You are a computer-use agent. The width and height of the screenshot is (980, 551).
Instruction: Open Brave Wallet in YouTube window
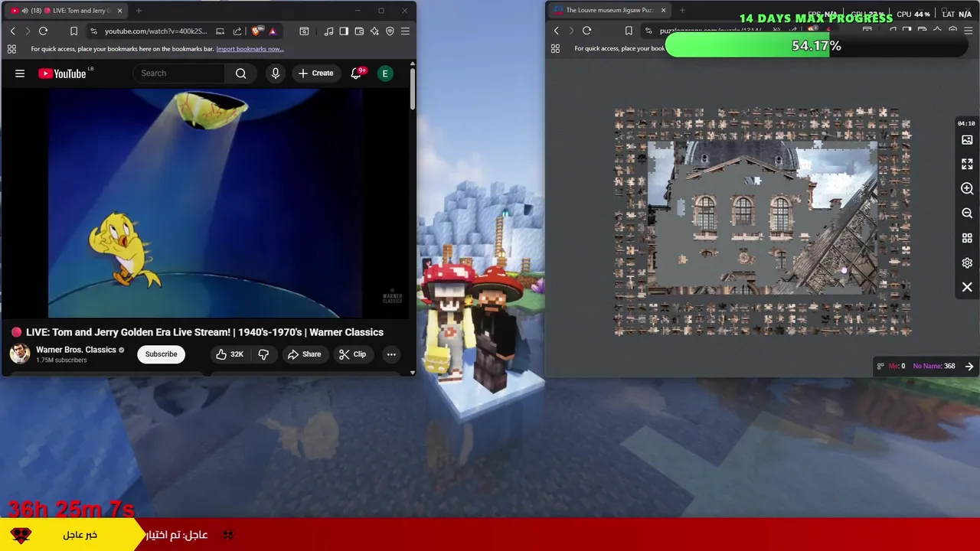point(359,31)
